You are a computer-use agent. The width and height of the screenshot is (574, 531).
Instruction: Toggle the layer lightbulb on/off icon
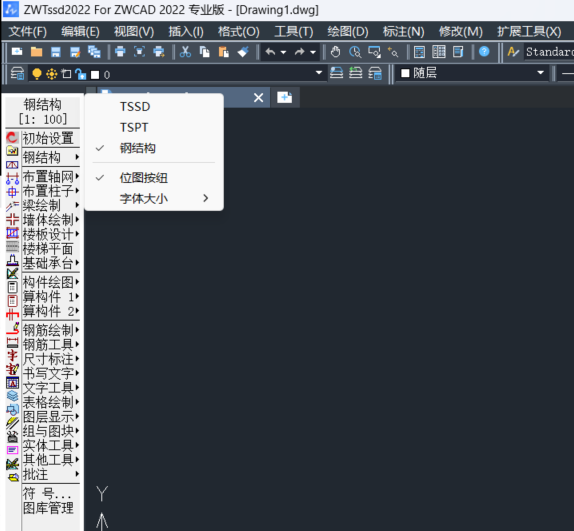coord(37,74)
